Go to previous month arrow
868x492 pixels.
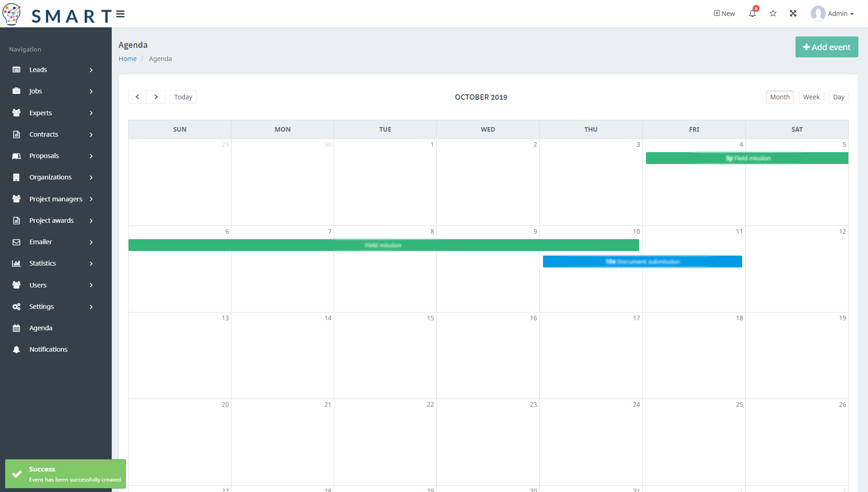pyautogui.click(x=137, y=97)
